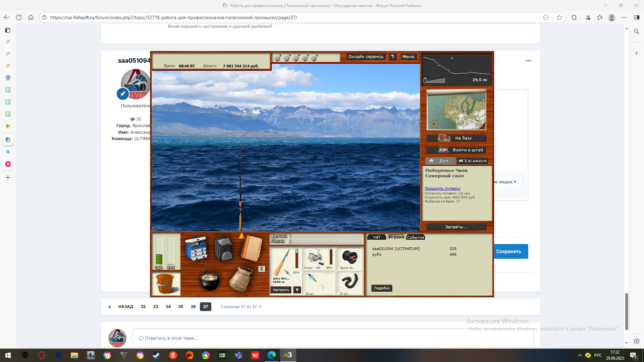
Task: Open the gray backpack inventory
Action: click(x=223, y=248)
